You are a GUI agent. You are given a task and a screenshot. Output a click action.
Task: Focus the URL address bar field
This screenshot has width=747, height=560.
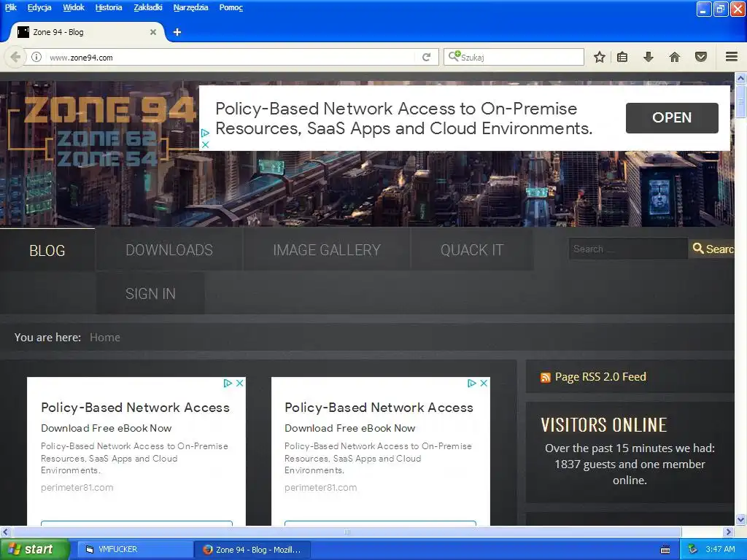(231, 57)
